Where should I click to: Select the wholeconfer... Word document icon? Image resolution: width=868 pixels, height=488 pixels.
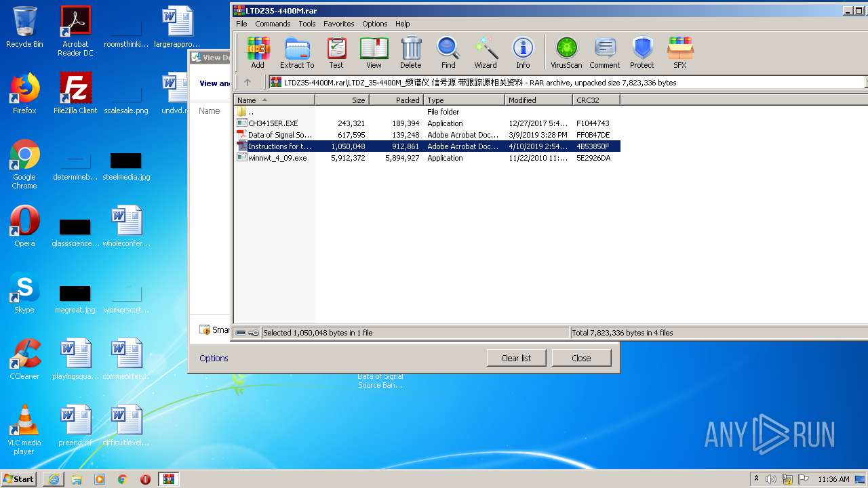126,226
